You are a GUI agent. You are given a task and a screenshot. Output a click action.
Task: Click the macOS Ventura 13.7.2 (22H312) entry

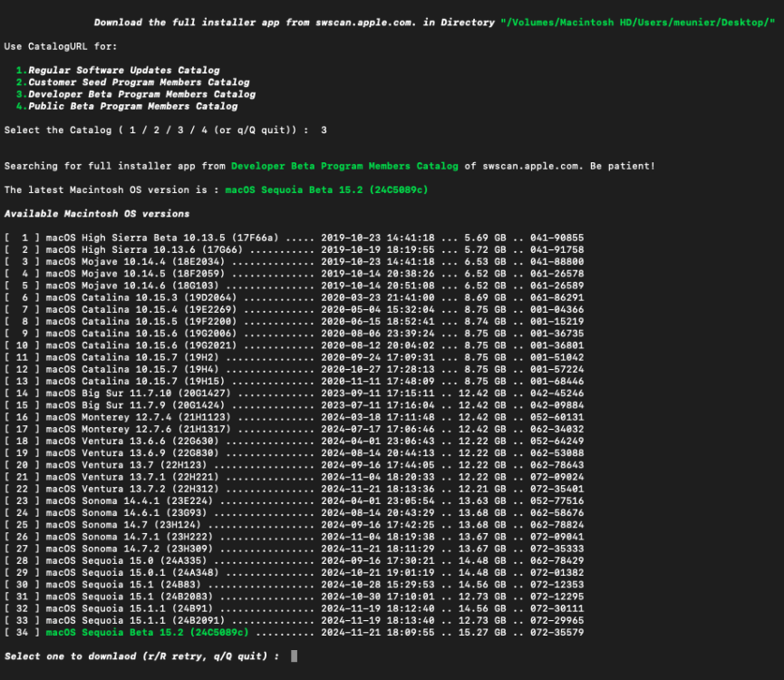(x=294, y=490)
